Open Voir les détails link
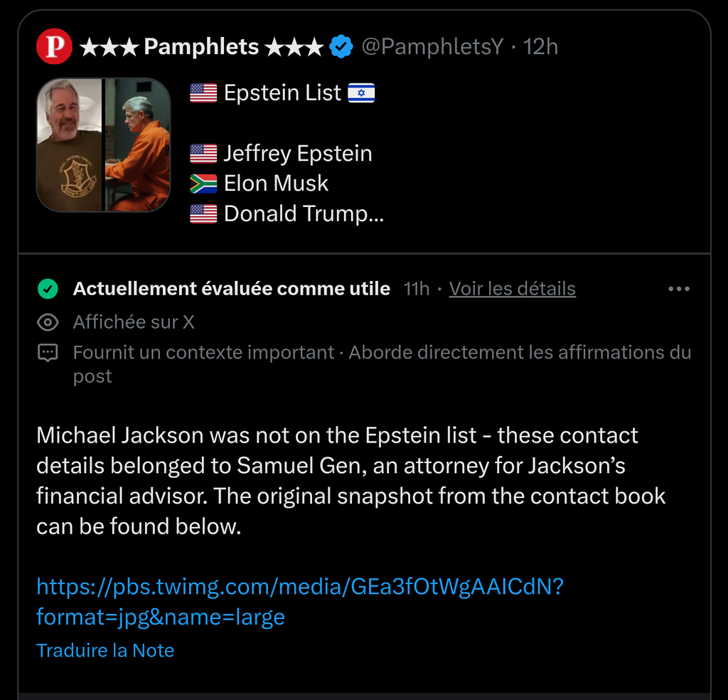The width and height of the screenshot is (728, 700). pos(512,289)
